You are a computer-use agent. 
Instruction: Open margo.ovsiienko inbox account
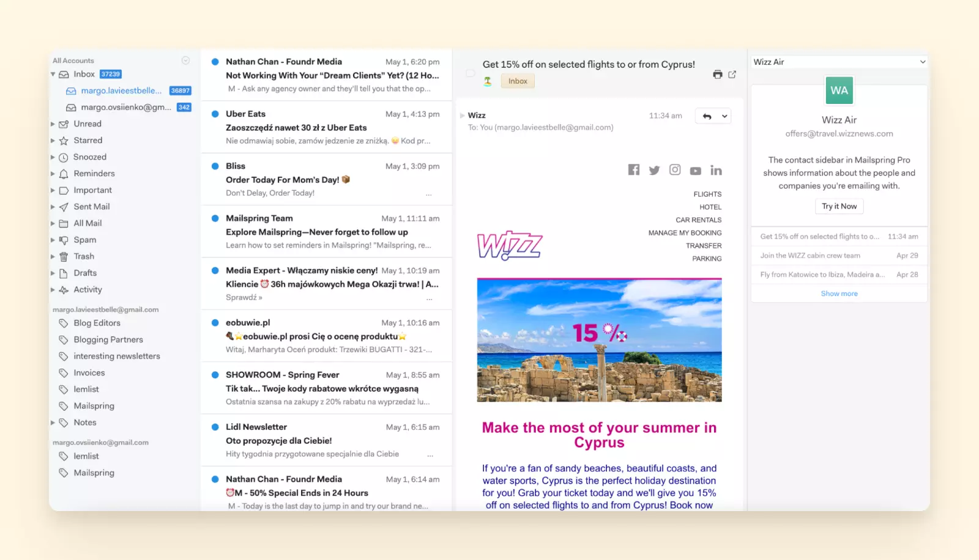click(126, 108)
